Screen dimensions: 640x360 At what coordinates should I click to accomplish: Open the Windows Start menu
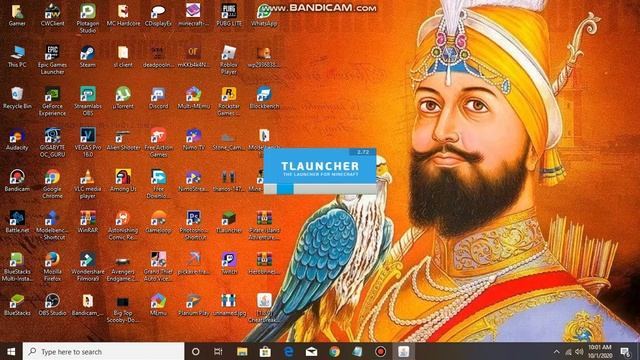pos(11,351)
